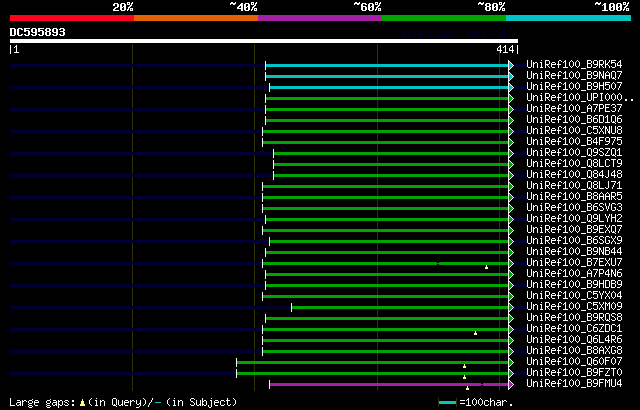Open the UniRef100_B6D1Q6 hit label

[574, 120]
